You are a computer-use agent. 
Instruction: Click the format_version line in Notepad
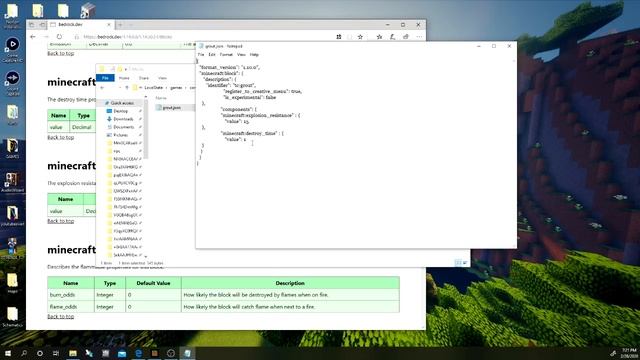(229, 67)
